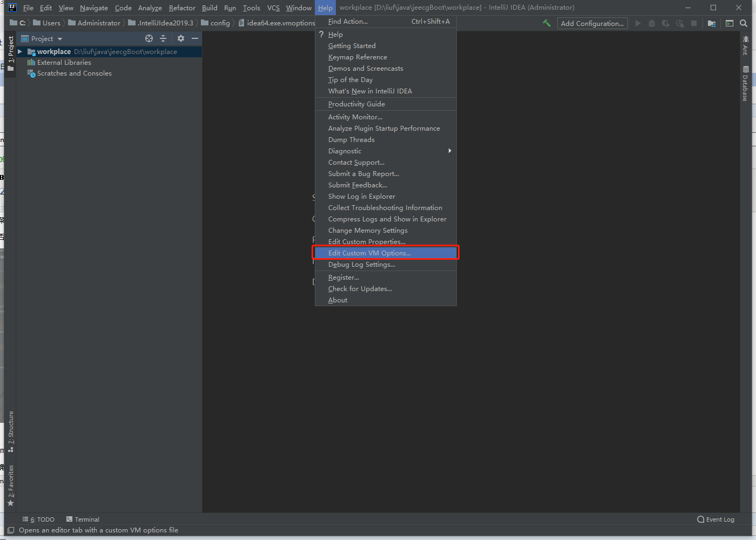Viewport: 756px width, 540px height.
Task: Select What's New in IntelliJ IDEA
Action: [386, 91]
